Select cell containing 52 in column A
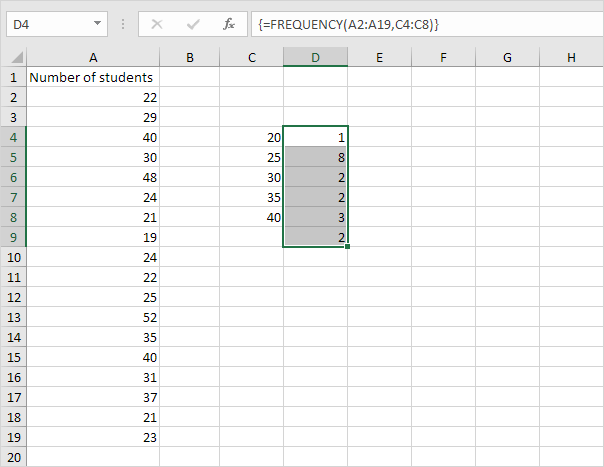Screen dimensions: 604x467 93,317
